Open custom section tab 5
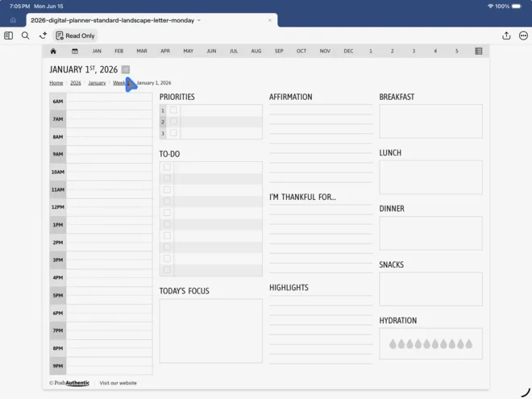The image size is (532, 399). (x=457, y=52)
